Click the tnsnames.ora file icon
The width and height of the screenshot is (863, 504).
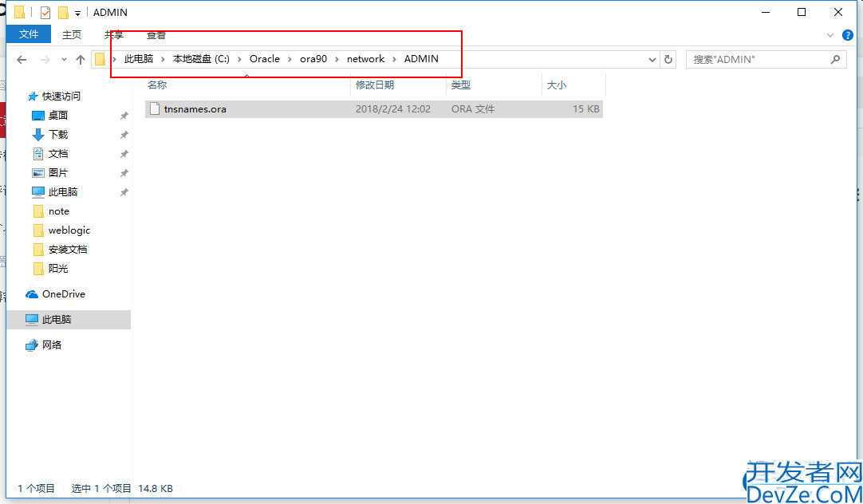pyautogui.click(x=156, y=109)
